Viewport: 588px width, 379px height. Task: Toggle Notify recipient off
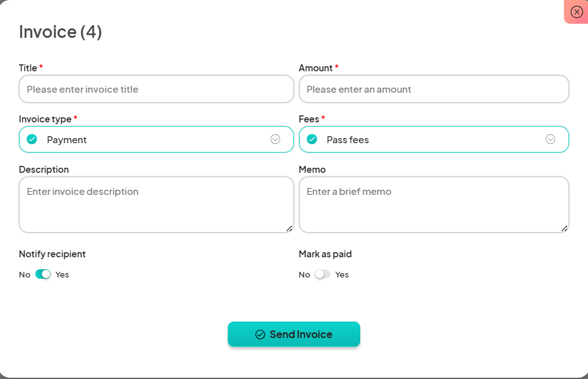point(43,274)
